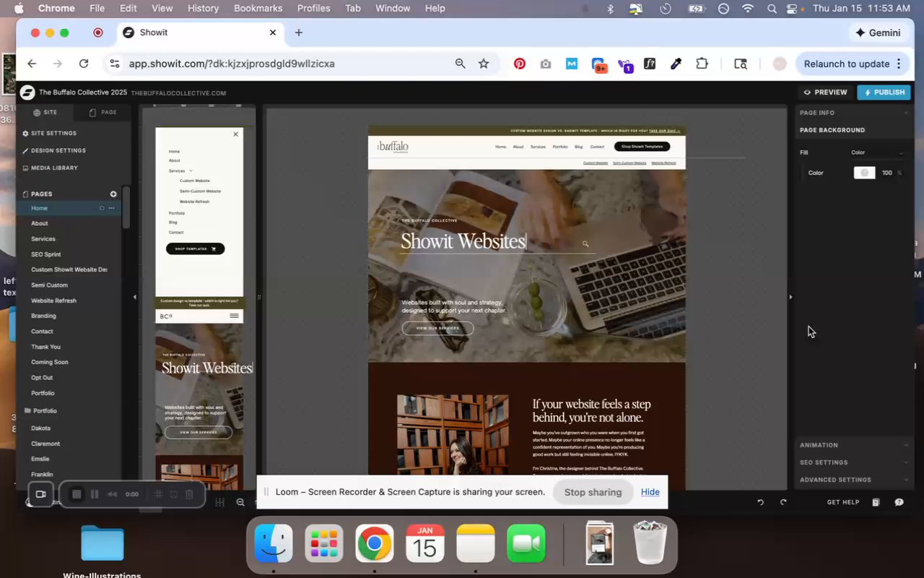The height and width of the screenshot is (578, 924).
Task: Click the Showit logo icon
Action: tap(27, 92)
